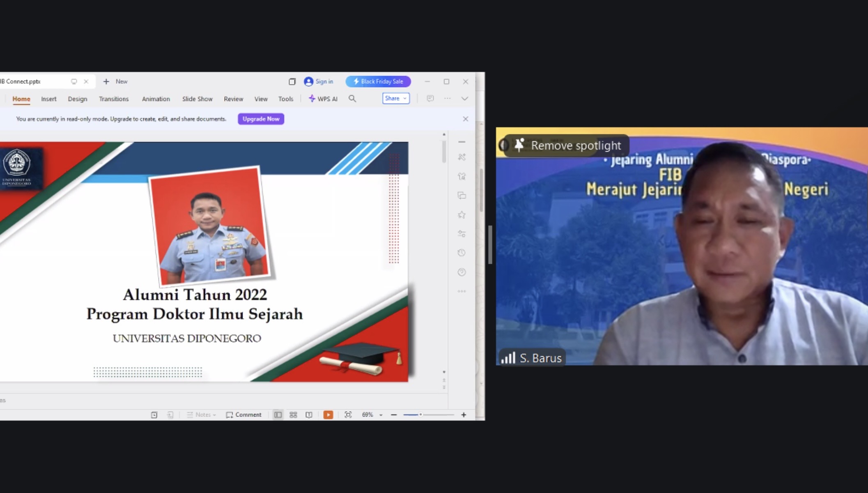Dismiss the read-only mode notification bar
This screenshot has height=493, width=868.
(465, 119)
